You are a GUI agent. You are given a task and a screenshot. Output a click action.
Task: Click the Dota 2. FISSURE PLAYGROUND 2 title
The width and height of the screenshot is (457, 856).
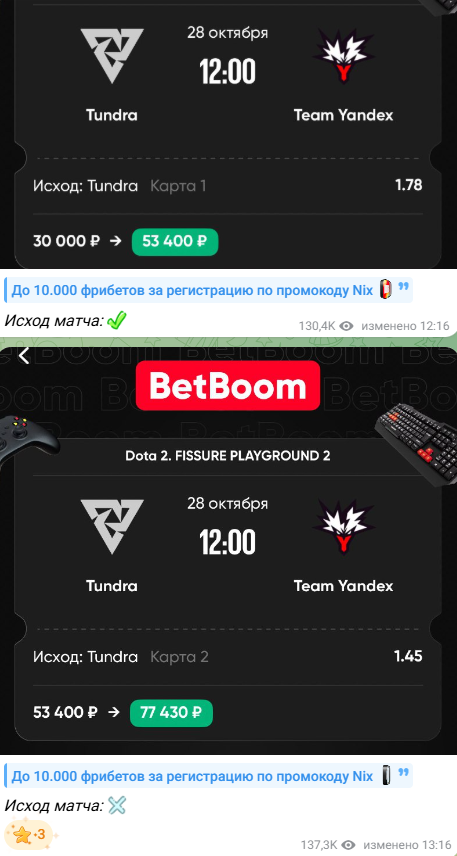[x=228, y=455]
